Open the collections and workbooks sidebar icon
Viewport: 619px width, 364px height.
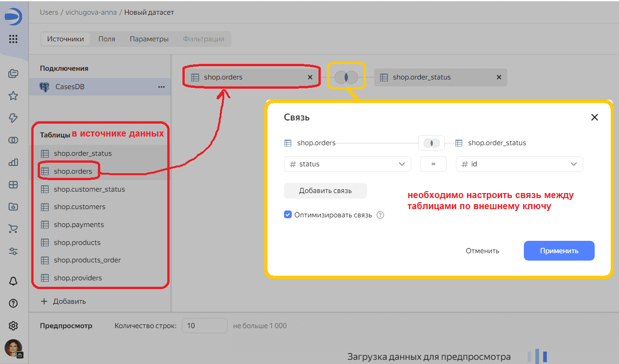click(x=13, y=74)
